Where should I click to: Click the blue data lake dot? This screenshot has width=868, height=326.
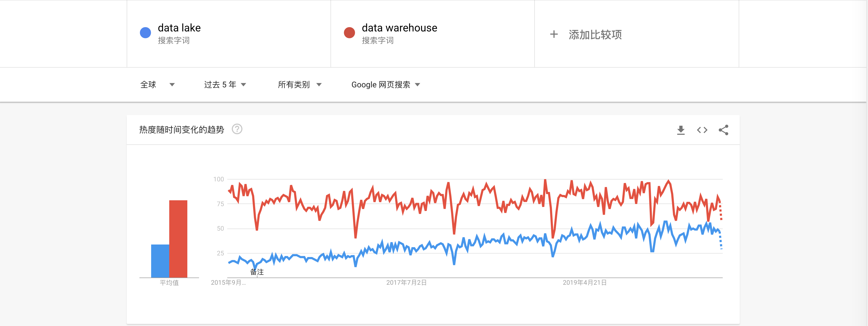coord(145,33)
